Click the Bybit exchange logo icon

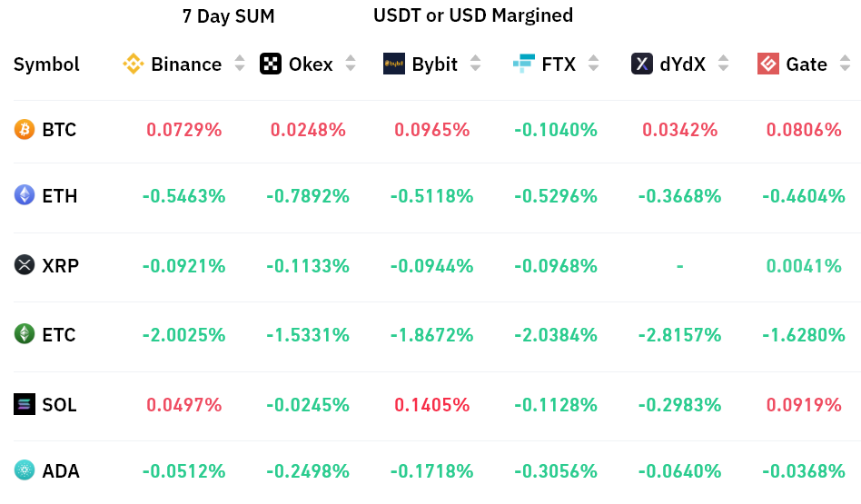[394, 64]
